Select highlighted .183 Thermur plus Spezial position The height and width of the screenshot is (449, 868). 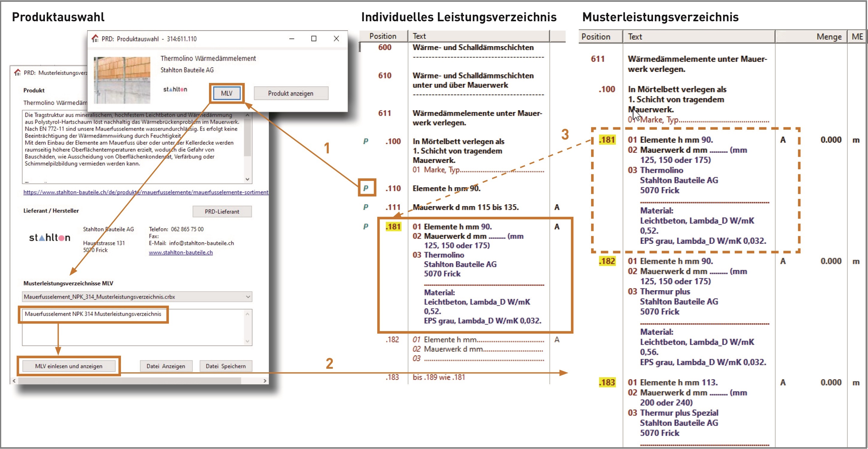[x=607, y=382]
